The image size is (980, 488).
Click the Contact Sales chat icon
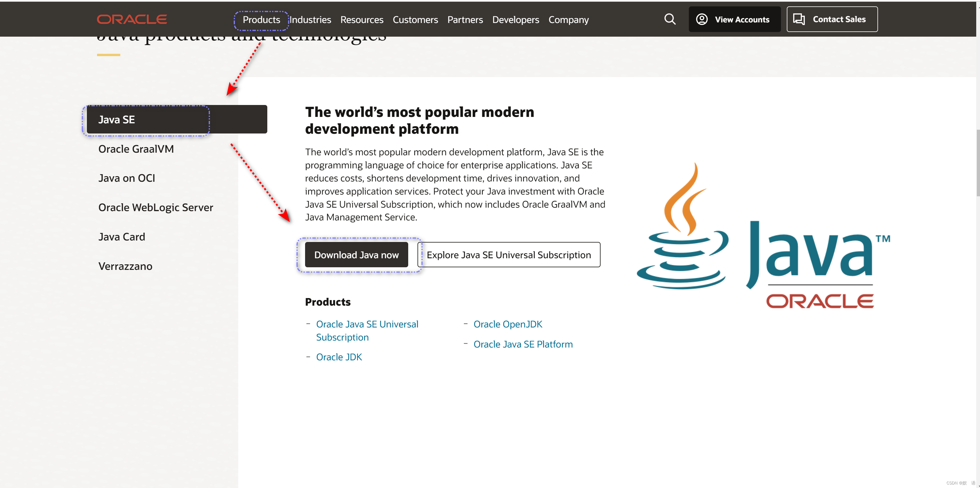[799, 19]
